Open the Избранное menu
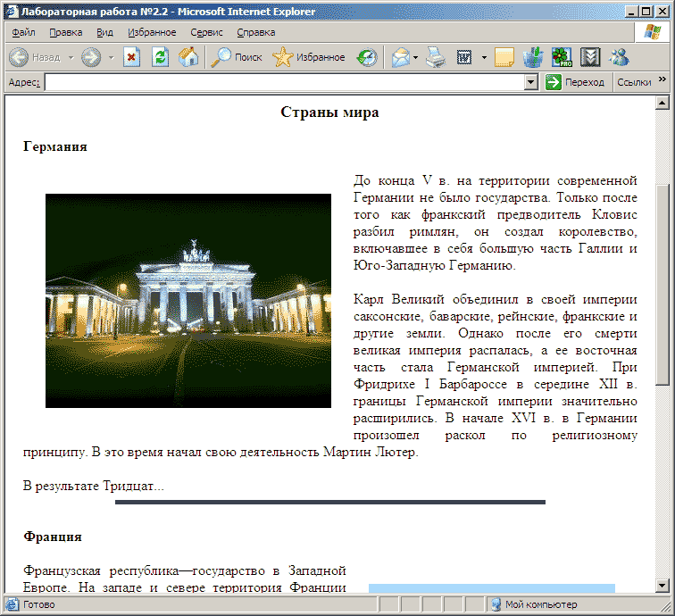The height and width of the screenshot is (616, 675). point(152,33)
